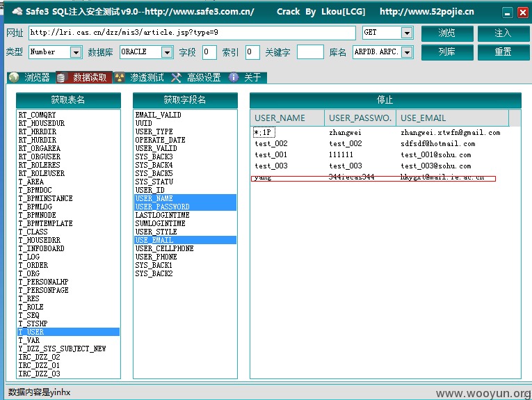532x400 pixels.
Task: Click the test_002 user name cell
Action: 271,143
